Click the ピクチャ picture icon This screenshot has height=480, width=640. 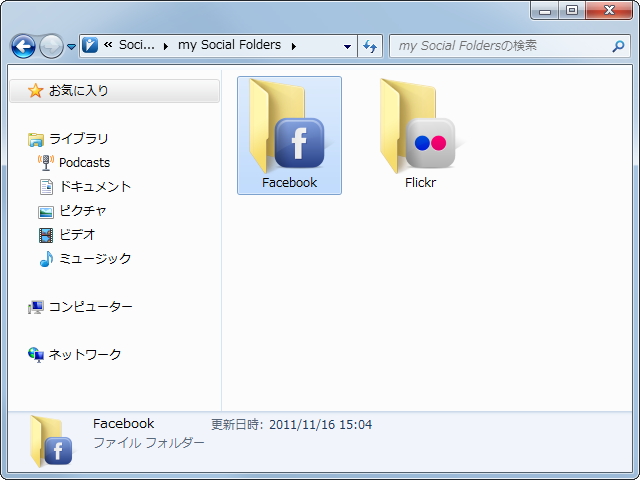(x=46, y=212)
